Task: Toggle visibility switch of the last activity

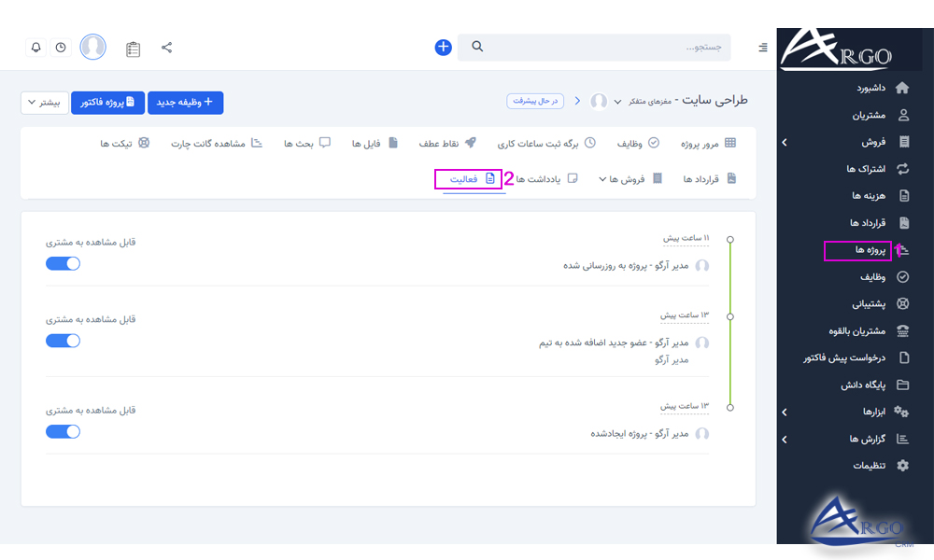Action: 63,430
